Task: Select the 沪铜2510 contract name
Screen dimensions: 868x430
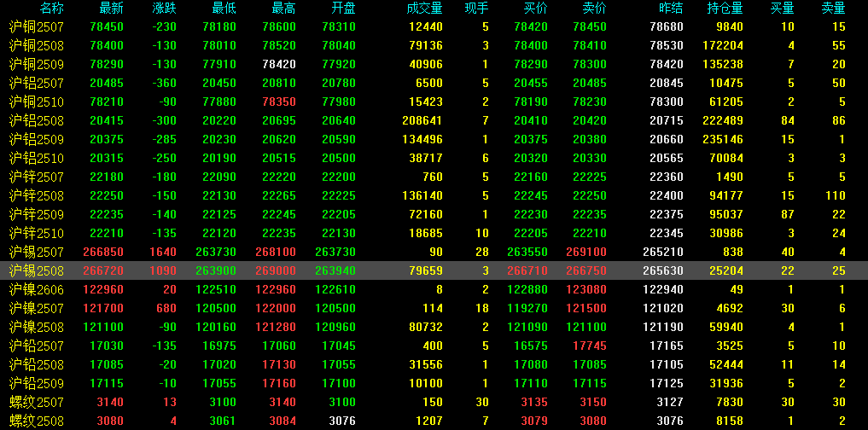Action: pos(37,102)
